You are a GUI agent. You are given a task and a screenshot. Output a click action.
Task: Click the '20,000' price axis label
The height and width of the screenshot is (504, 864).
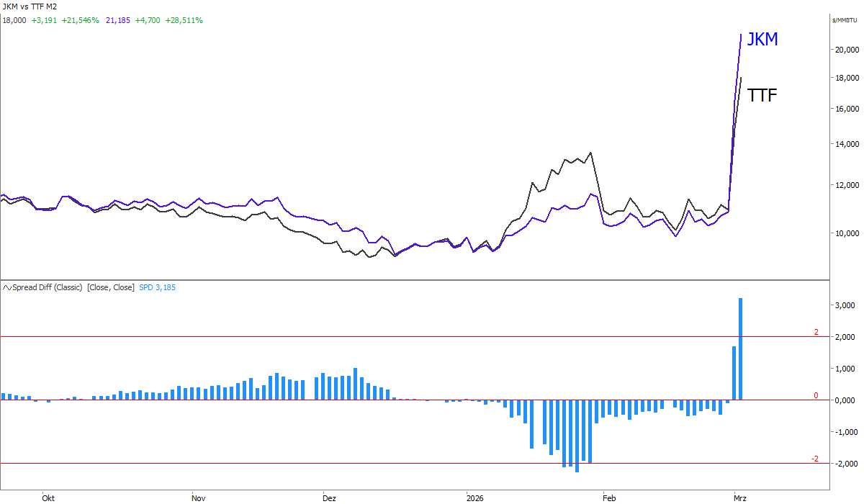click(x=846, y=50)
